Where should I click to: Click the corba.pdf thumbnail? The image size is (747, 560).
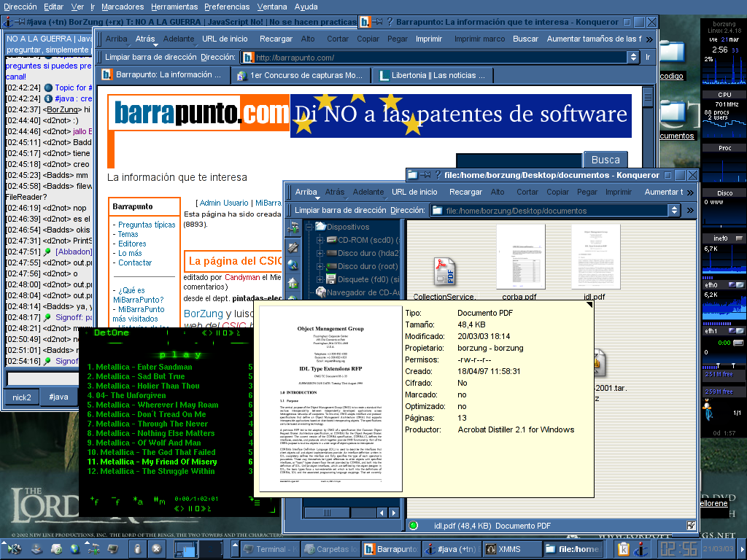[520, 257]
